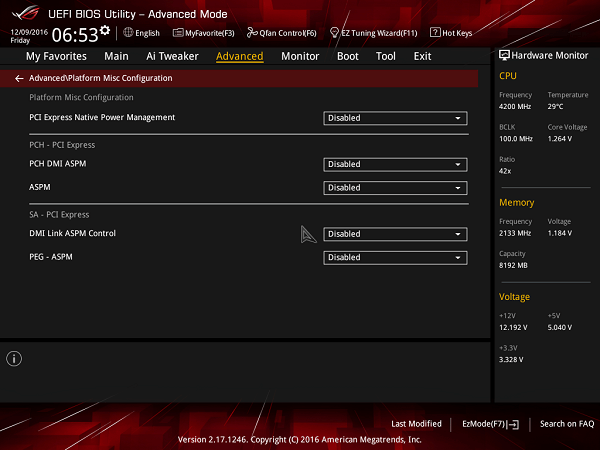
Task: Click CPU temperature value 29°C
Action: [555, 106]
